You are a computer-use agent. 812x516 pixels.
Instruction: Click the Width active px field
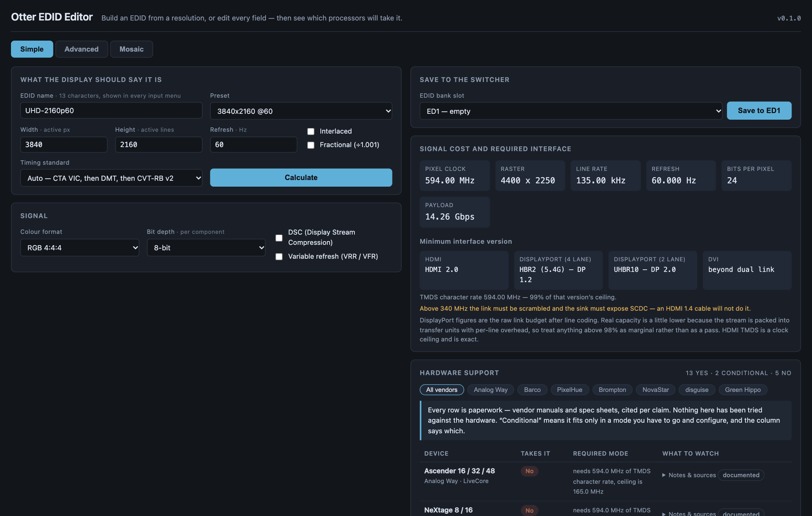(64, 145)
